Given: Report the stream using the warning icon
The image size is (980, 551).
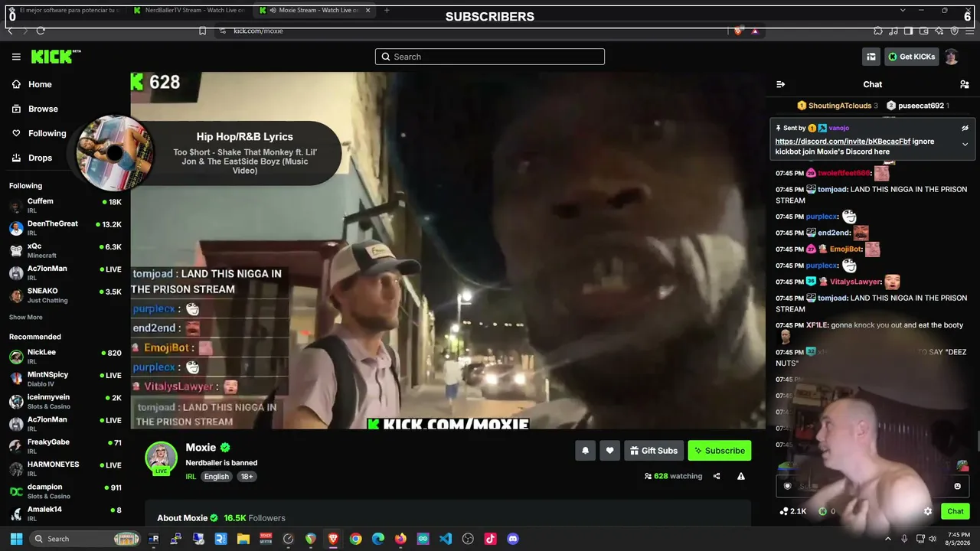Looking at the screenshot, I should coord(741,476).
